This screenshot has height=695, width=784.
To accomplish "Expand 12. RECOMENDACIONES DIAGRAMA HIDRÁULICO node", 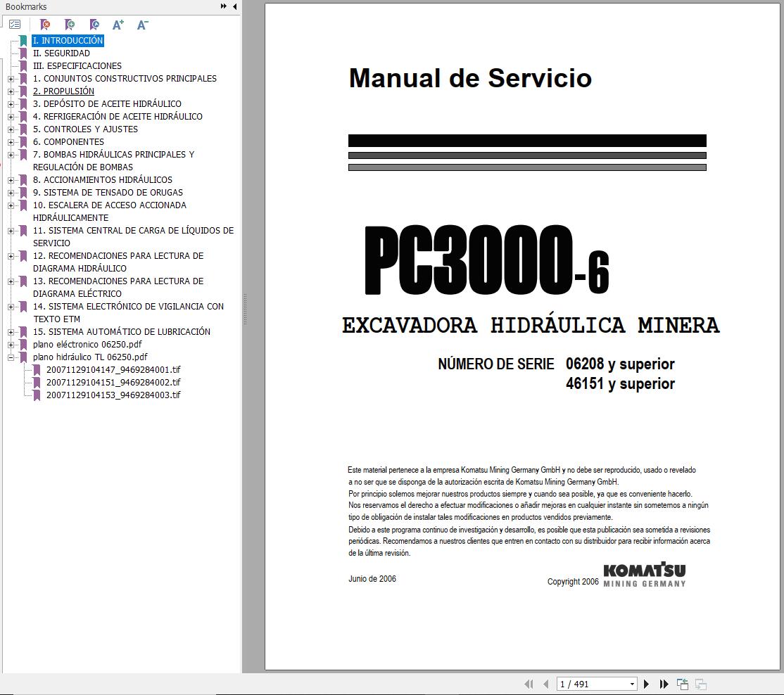I will point(11,256).
